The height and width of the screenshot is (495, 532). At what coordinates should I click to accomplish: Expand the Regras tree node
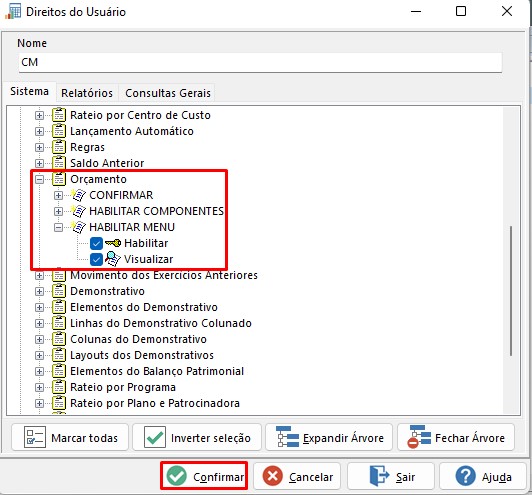(39, 147)
